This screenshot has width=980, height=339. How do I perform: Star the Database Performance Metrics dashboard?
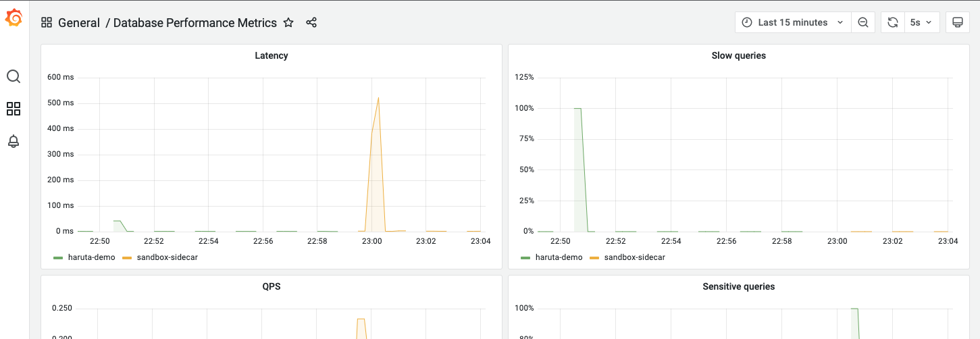[288, 22]
